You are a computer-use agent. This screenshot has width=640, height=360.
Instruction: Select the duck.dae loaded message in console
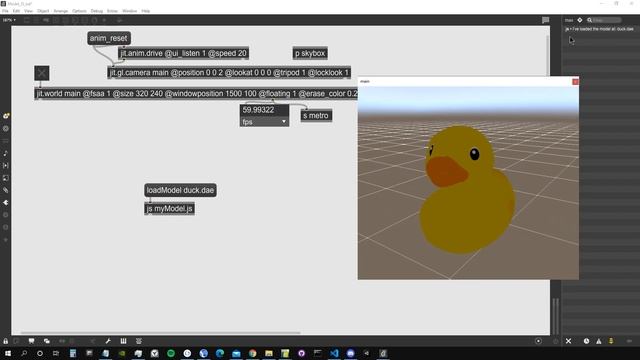[599, 29]
